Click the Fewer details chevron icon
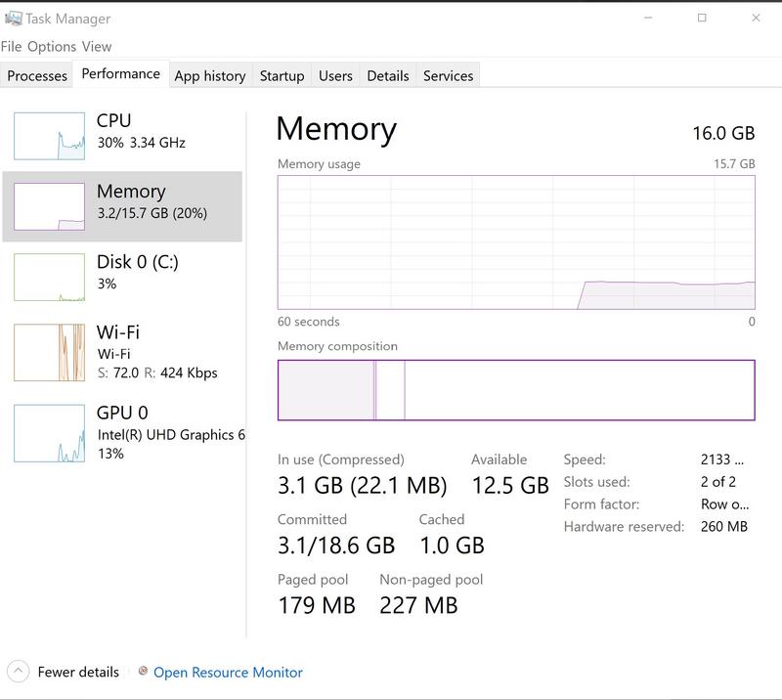Viewport: 782px width, 700px height. [18, 672]
